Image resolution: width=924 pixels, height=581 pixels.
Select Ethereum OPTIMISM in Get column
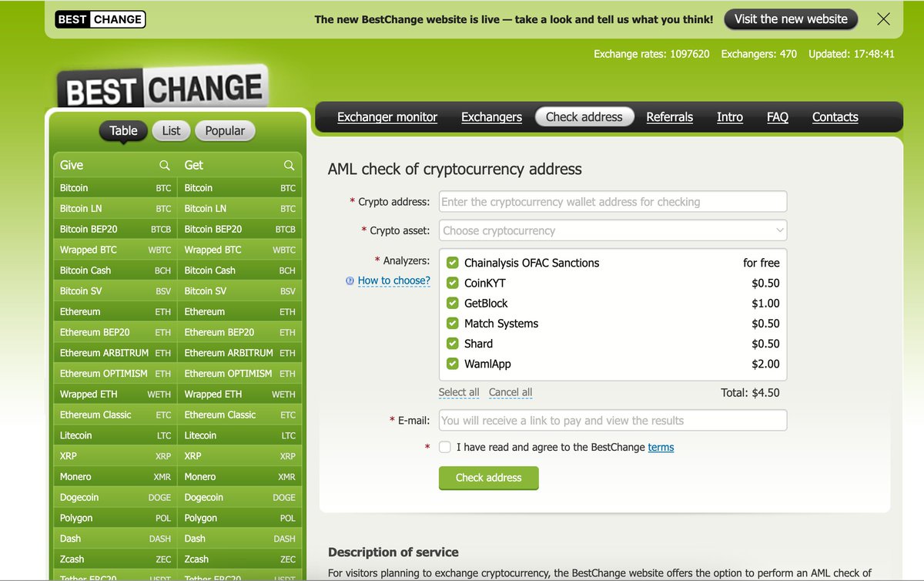(x=239, y=374)
